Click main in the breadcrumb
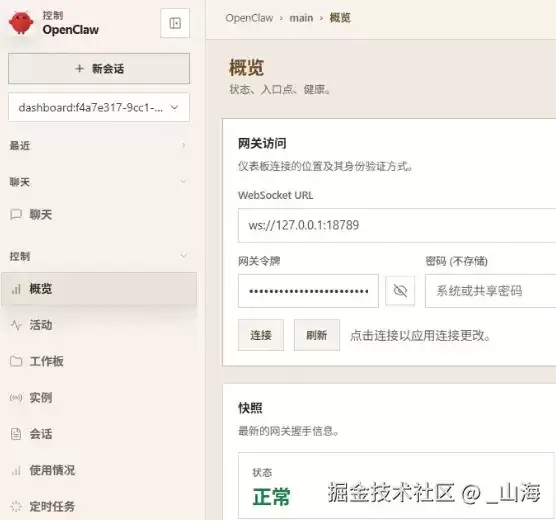 pyautogui.click(x=301, y=18)
